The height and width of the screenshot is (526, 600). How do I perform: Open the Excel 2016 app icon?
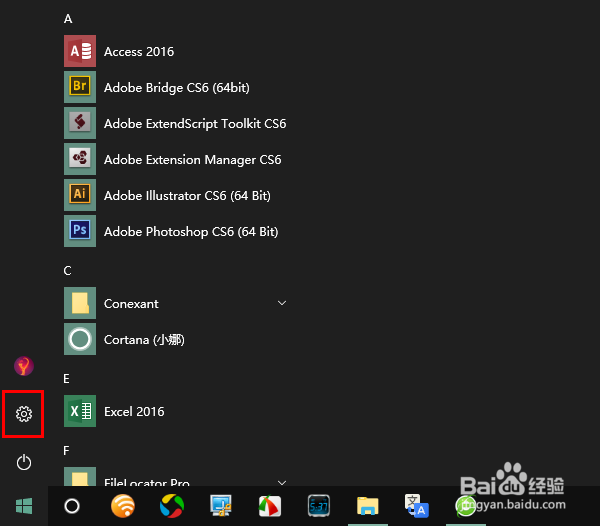80,411
